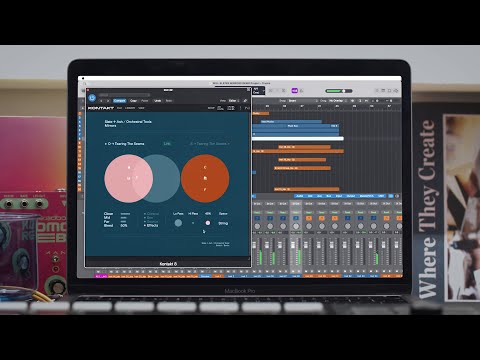Adjust the Close mic level slider
The width and height of the screenshot is (480, 360).
[125, 214]
